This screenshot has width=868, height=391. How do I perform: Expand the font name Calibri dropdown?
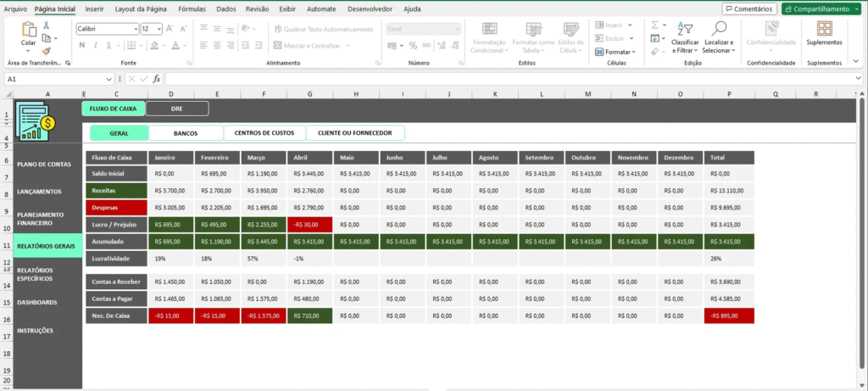click(135, 28)
